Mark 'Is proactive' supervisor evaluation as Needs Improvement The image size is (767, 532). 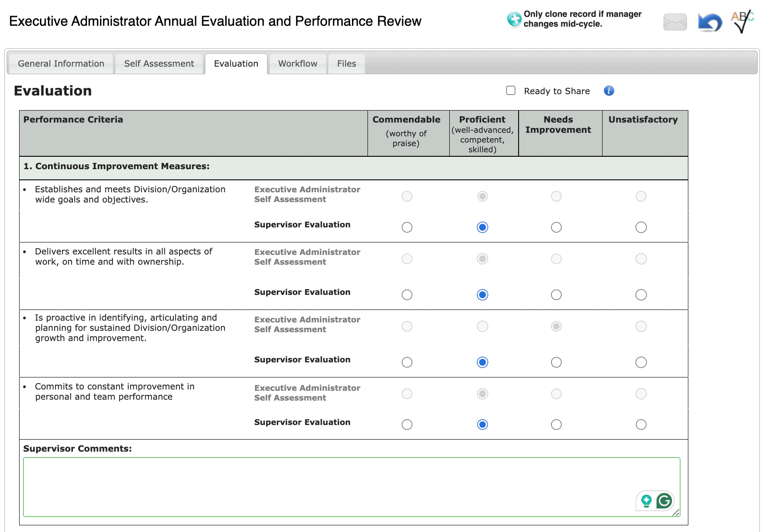coord(556,362)
